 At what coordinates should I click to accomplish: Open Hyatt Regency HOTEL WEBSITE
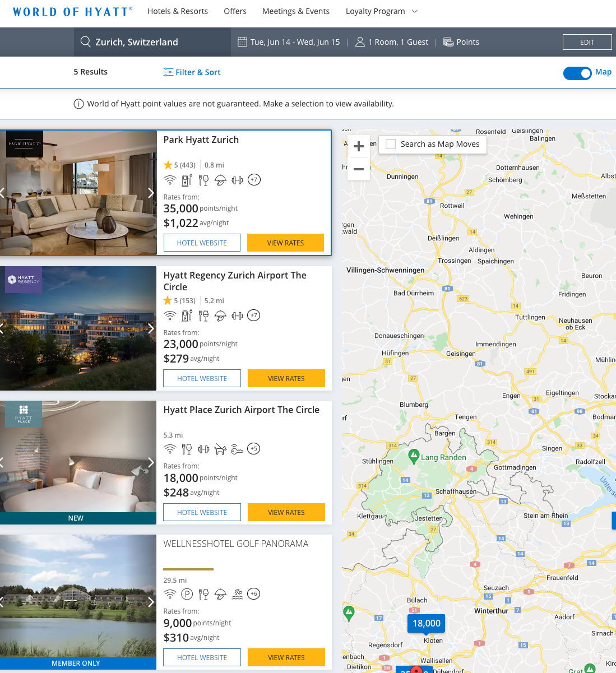tap(202, 378)
